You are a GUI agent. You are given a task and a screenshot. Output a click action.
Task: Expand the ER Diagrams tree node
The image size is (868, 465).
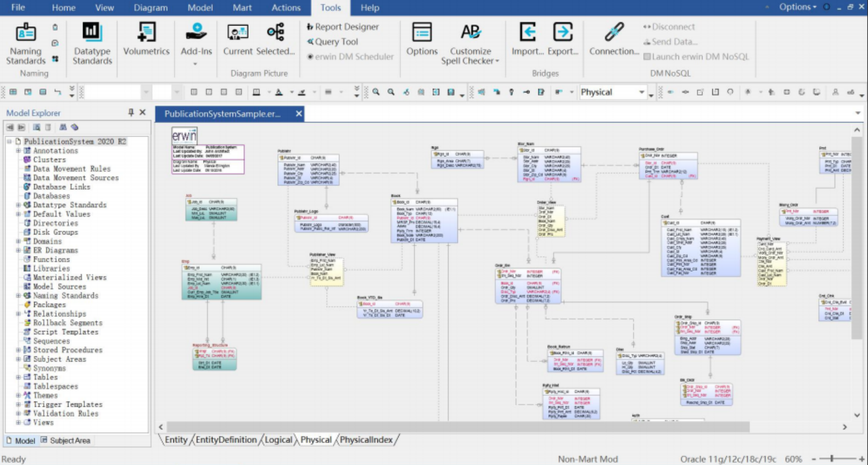coord(18,250)
